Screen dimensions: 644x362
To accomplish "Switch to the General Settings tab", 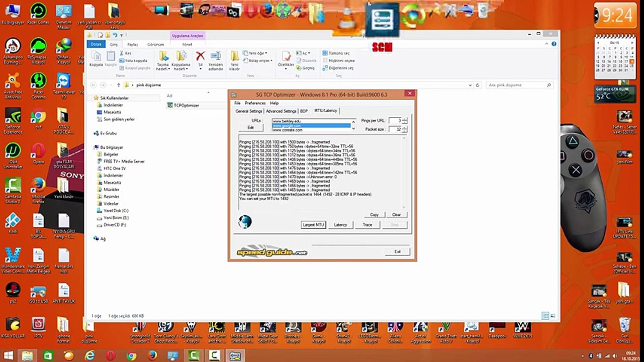I will coord(249,111).
